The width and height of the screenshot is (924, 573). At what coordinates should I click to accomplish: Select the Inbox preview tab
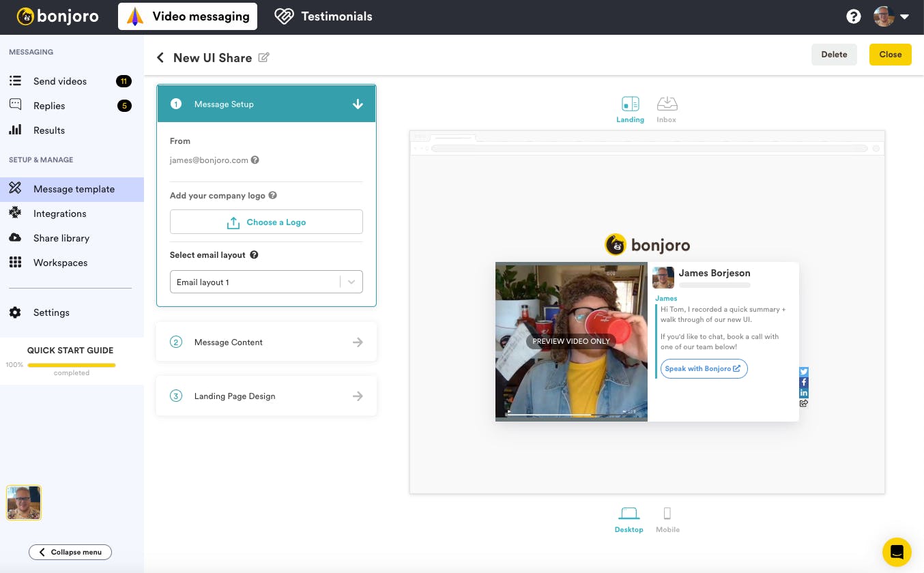tap(667, 109)
